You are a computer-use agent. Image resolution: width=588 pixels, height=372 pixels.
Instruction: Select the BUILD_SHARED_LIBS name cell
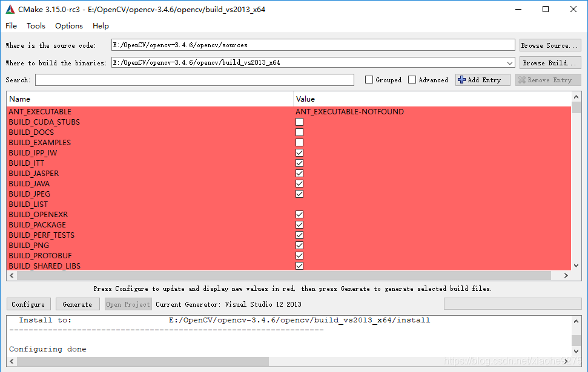point(45,266)
